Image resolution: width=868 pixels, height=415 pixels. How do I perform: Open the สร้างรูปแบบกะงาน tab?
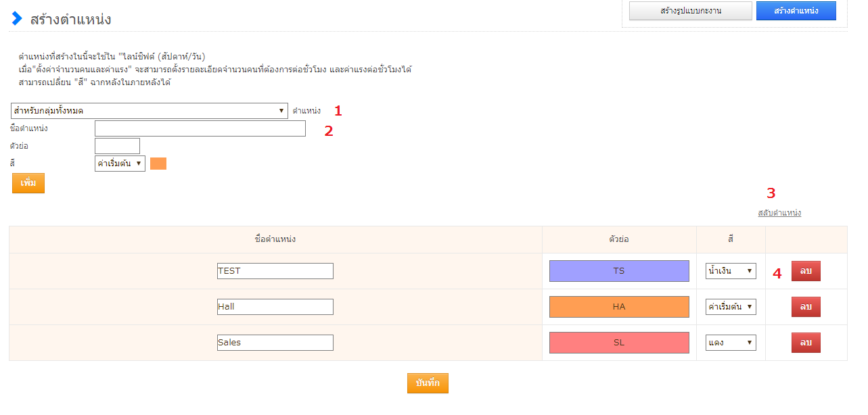tap(690, 11)
